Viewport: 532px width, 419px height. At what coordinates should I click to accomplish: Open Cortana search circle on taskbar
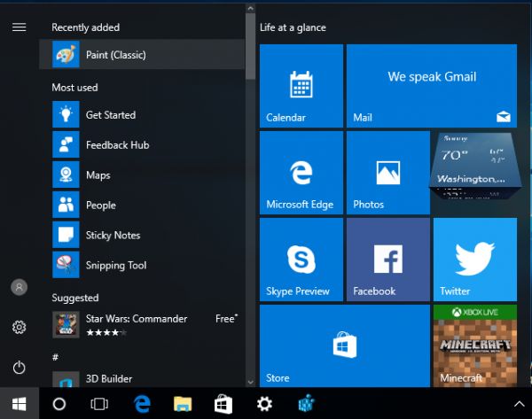(59, 404)
